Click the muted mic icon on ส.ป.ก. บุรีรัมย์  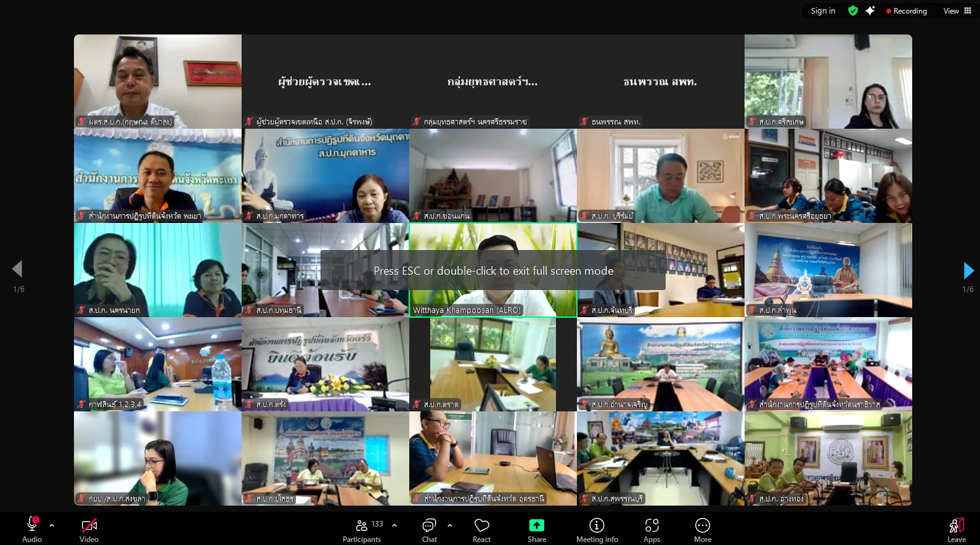tap(584, 216)
